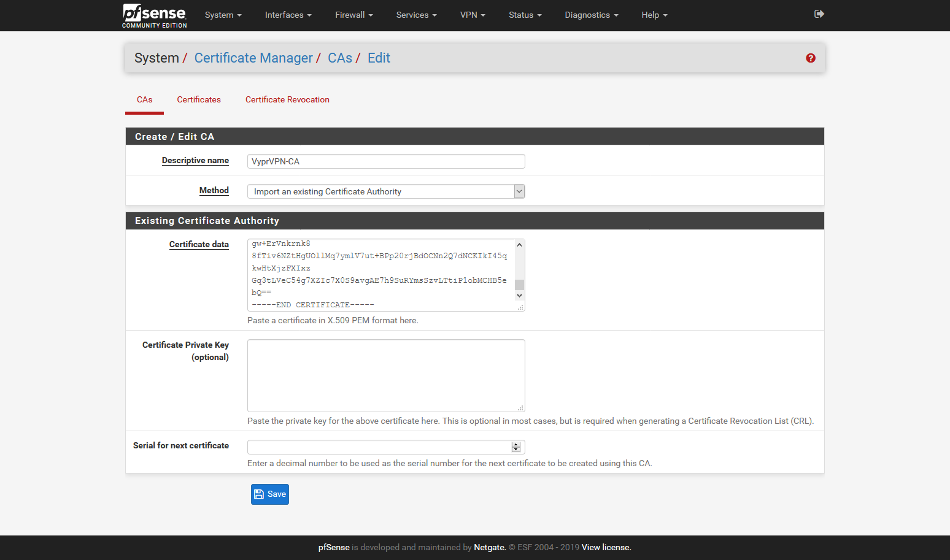Click the '-----END CERTIFICATE-----' line
This screenshot has width=950, height=560.
(313, 305)
